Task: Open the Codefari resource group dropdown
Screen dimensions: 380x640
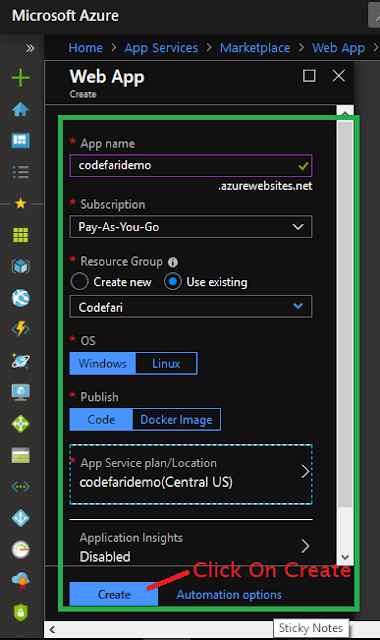Action: tap(191, 307)
